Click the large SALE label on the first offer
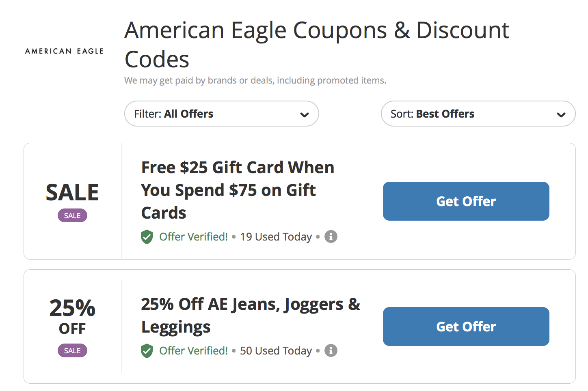Screen dimensions: 588x391 coord(72,192)
